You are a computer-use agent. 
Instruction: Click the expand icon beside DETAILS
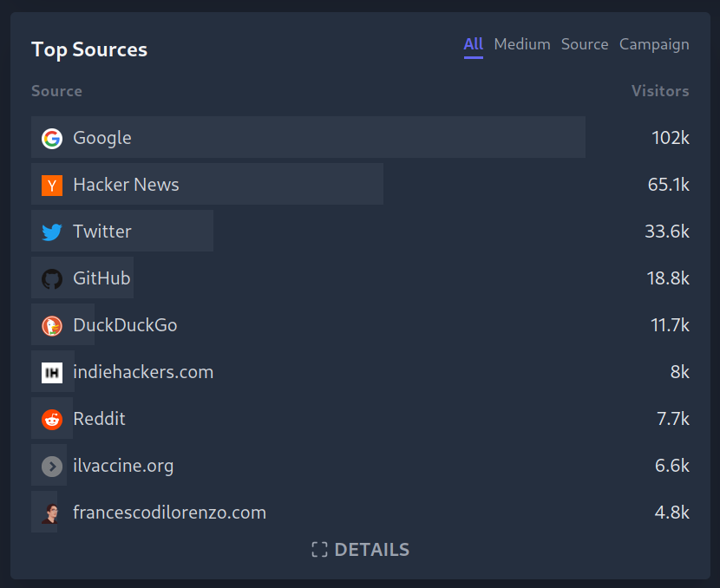[319, 550]
